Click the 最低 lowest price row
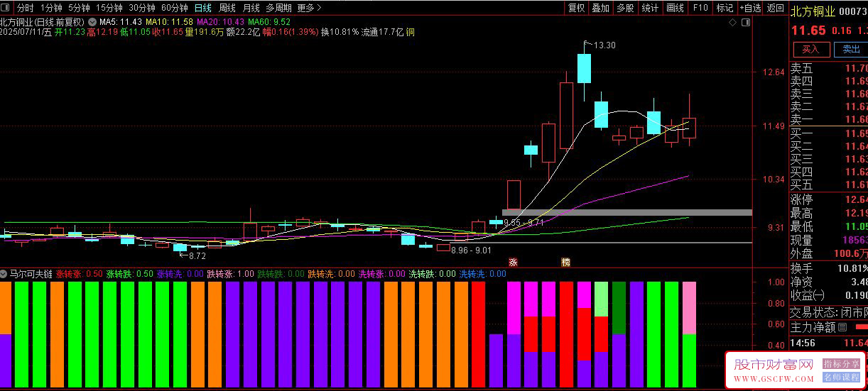This screenshot has height=391, width=868. point(829,226)
